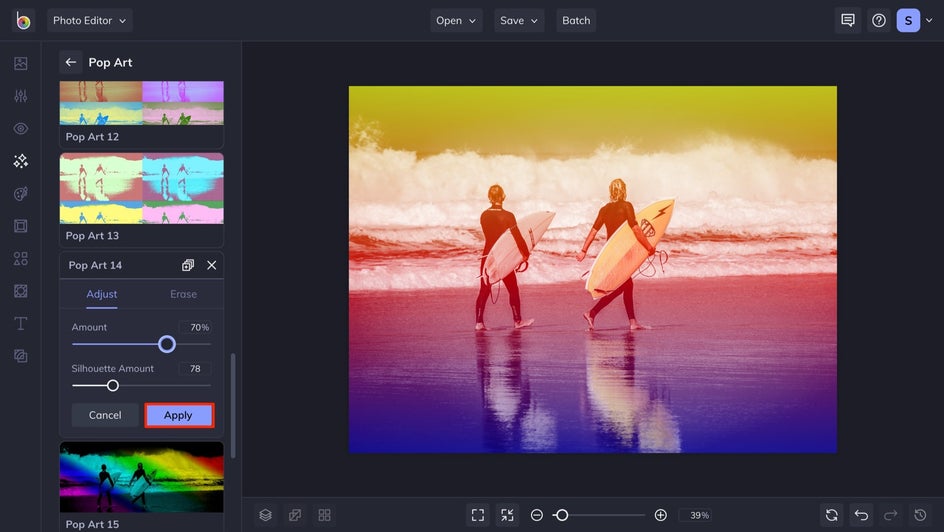Go back from the Pop Art panel
944x532 pixels.
70,62
